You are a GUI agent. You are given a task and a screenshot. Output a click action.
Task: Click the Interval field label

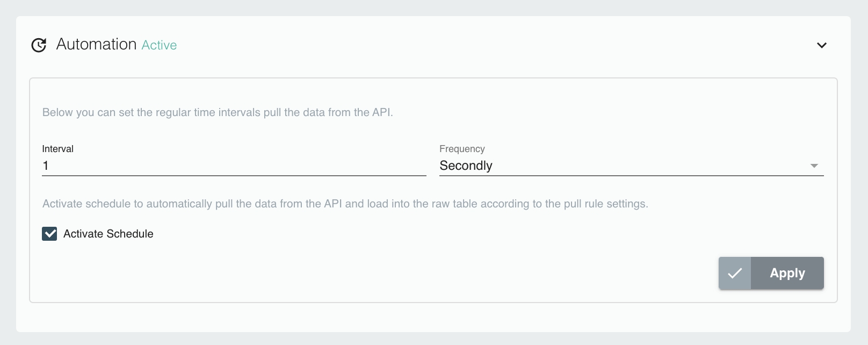point(57,149)
